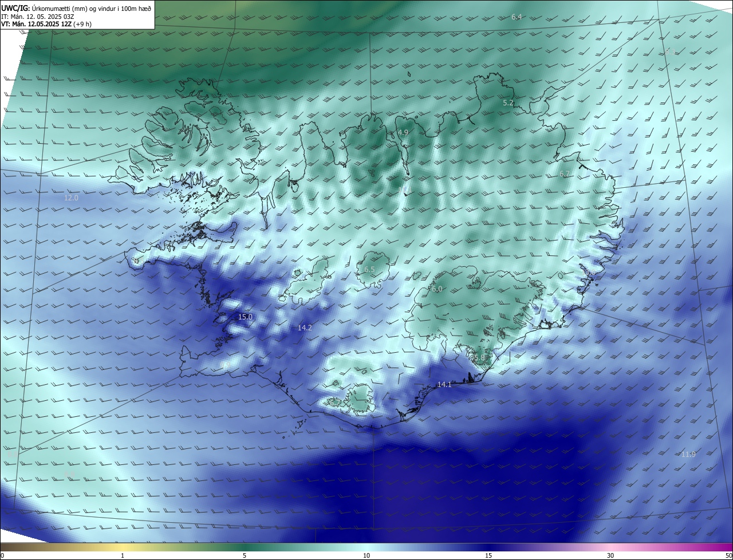
Task: Click the 11.9 value label on the map
Action: (688, 454)
